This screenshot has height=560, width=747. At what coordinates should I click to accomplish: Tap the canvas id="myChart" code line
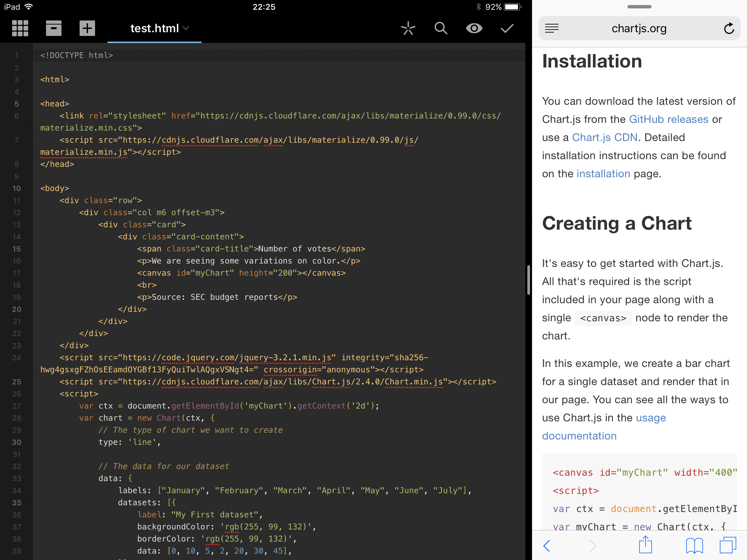(x=241, y=273)
